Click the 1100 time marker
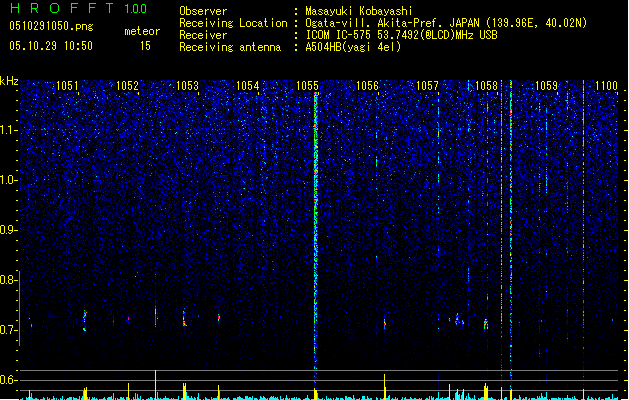 pyautogui.click(x=607, y=86)
